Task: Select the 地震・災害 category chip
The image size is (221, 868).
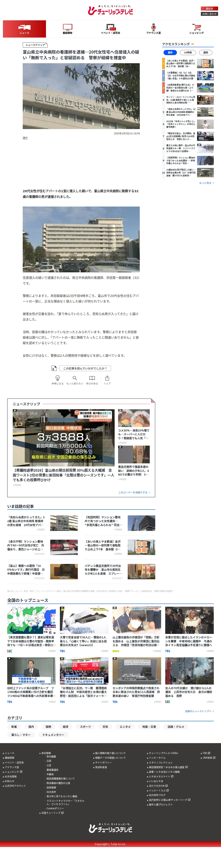Action: [x=149, y=726]
